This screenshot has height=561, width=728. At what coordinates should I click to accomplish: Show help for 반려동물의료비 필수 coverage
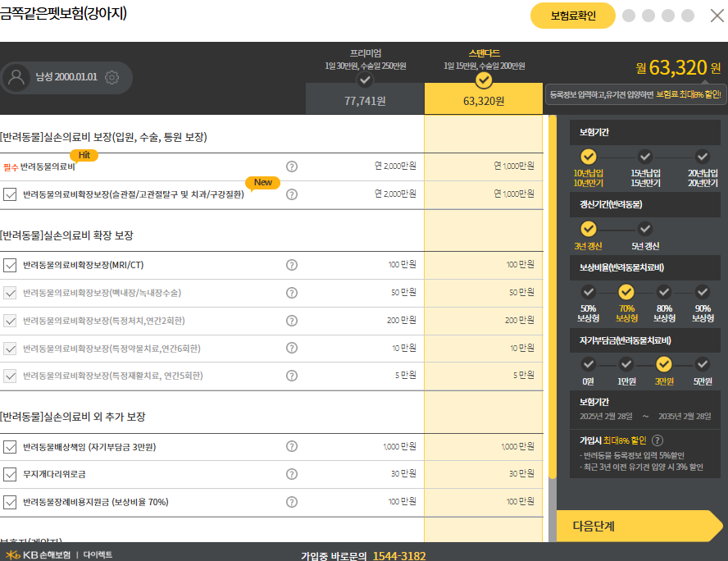pos(292,166)
